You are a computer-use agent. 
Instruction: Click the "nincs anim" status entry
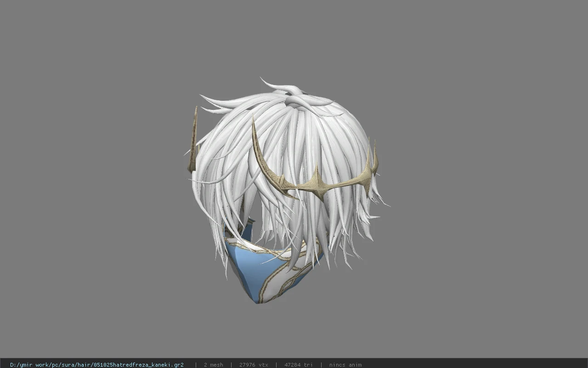(x=345, y=365)
